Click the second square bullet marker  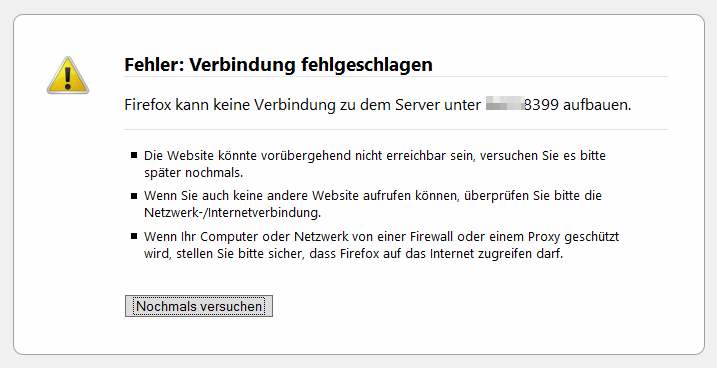tap(134, 196)
